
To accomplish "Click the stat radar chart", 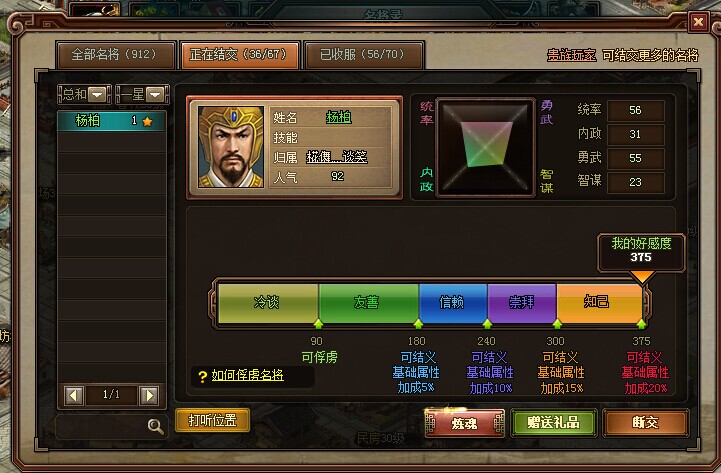I will tap(485, 148).
